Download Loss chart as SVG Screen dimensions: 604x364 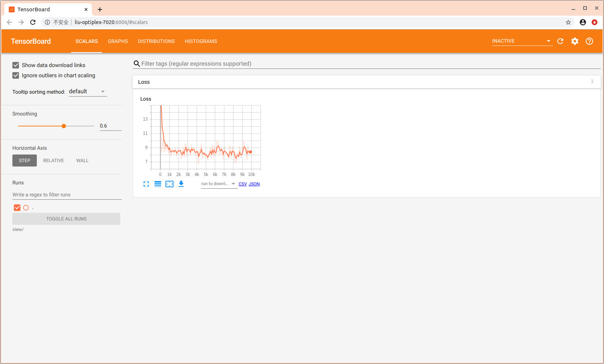(x=181, y=184)
